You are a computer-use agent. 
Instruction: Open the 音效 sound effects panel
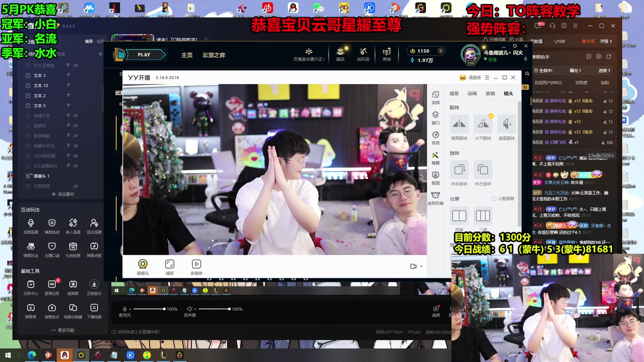pos(435,138)
